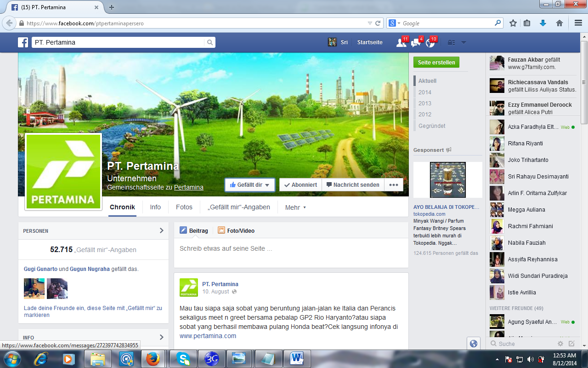Open the privacy shortcuts lock icon
588x368 pixels.
pos(451,42)
